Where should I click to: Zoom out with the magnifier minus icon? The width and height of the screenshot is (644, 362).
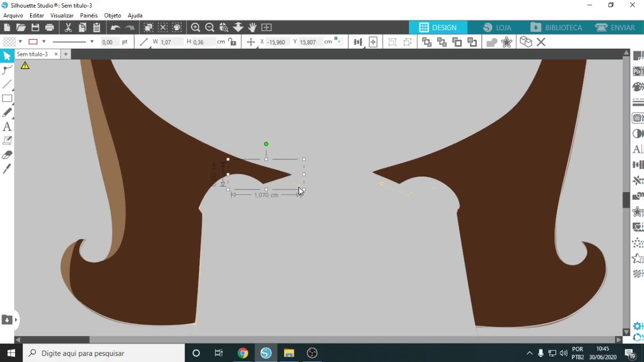tap(210, 28)
